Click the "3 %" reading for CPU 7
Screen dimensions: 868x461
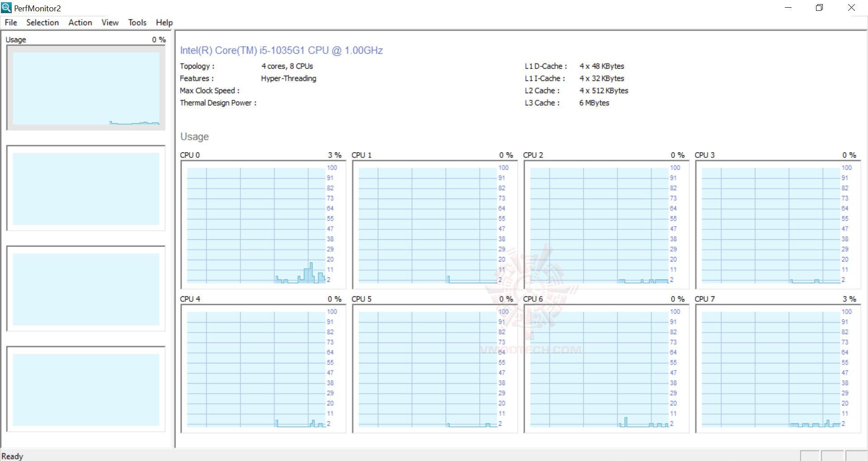(849, 299)
